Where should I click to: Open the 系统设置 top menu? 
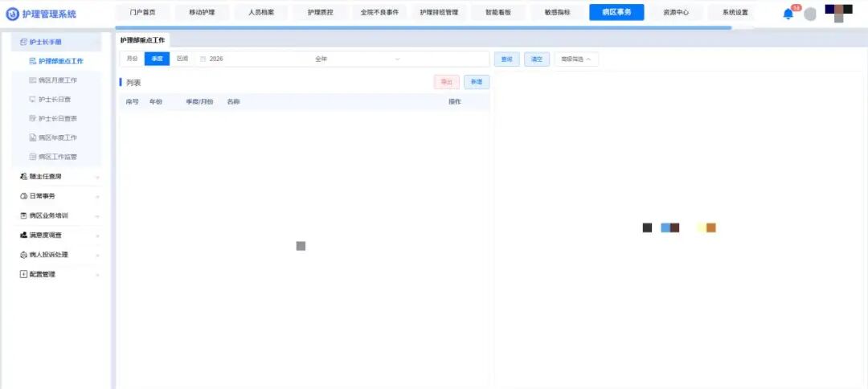pyautogui.click(x=734, y=12)
